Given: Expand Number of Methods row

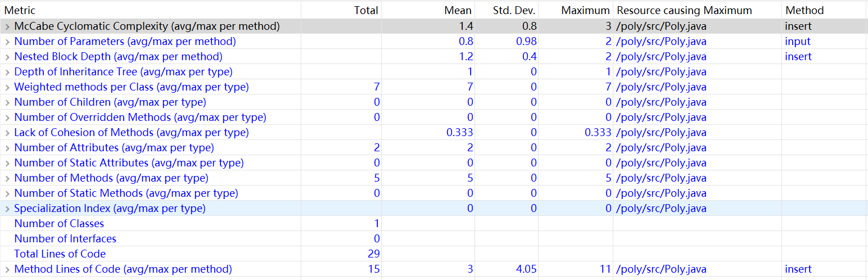Looking at the screenshot, I should tap(7, 178).
